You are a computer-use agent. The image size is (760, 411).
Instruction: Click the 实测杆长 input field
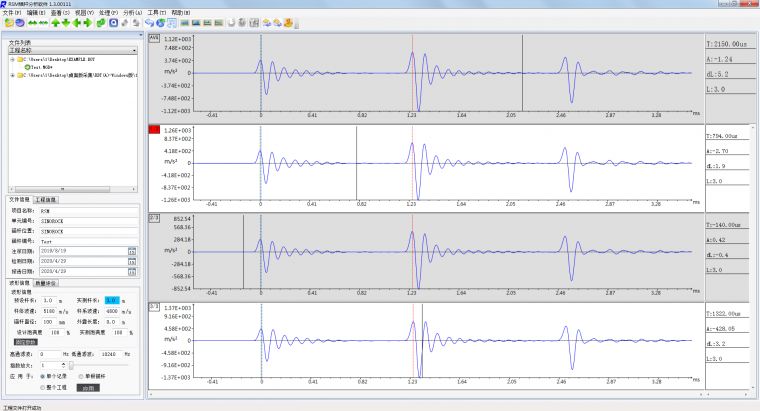pos(113,300)
